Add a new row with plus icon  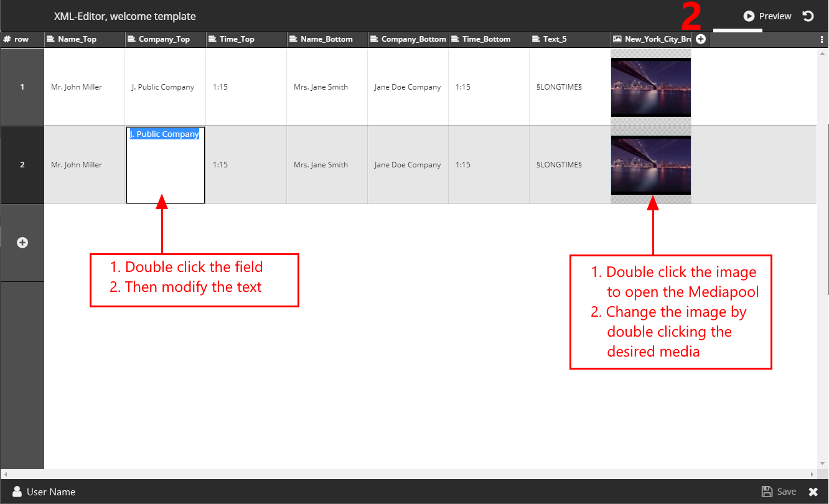[22, 243]
